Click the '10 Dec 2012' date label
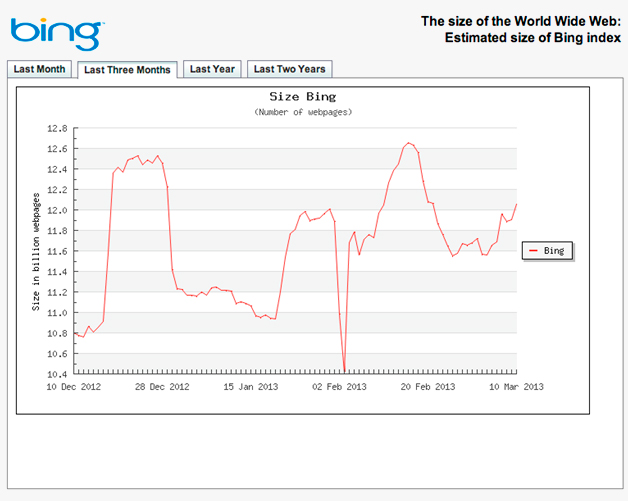The height and width of the screenshot is (501, 628). tap(74, 387)
